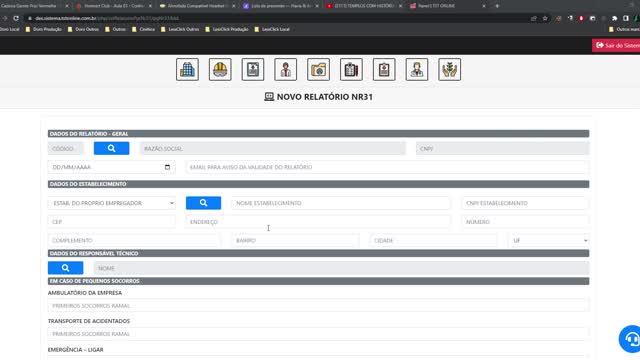Open the doctor icon in the toolbar
Viewport: 640px width, 360px height.
(x=417, y=69)
